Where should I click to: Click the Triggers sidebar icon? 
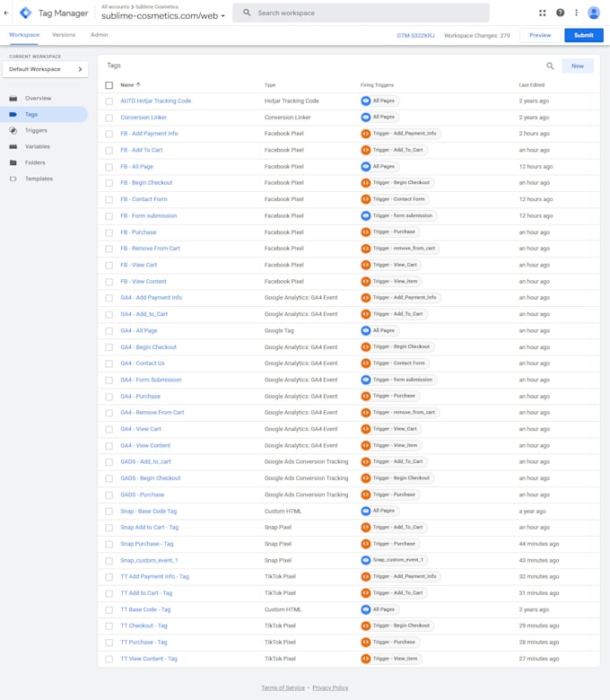click(x=13, y=130)
